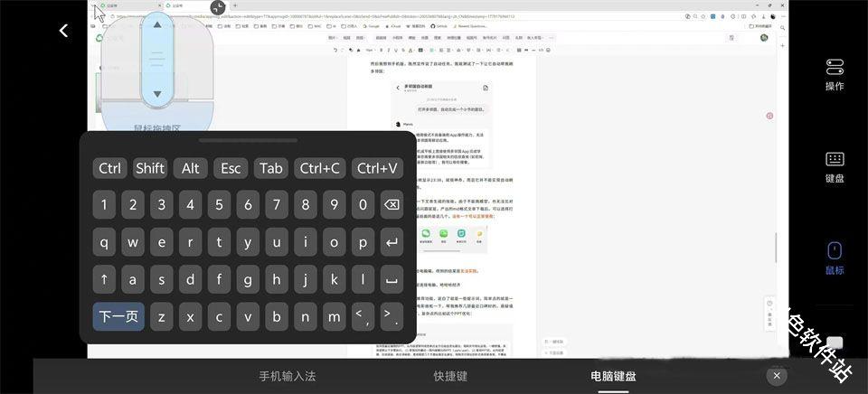Tap the i key
Screen dimensions: 868x394
click(x=305, y=242)
